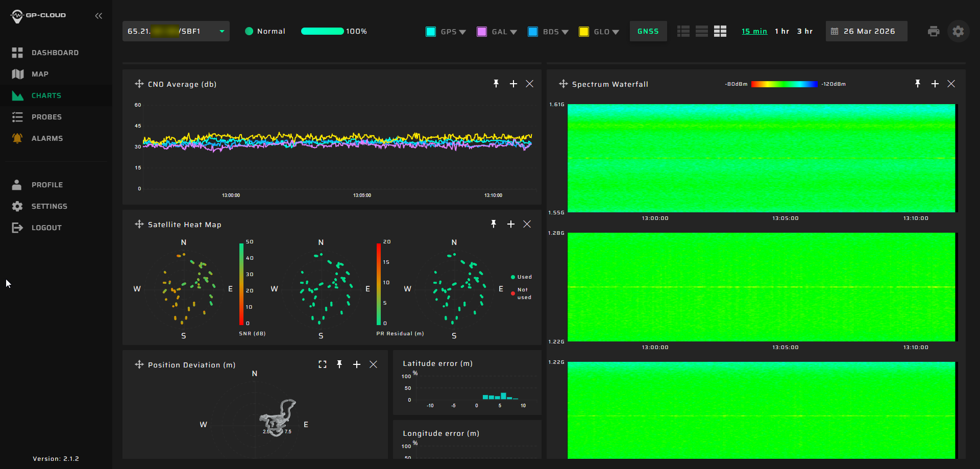The image size is (980, 469).
Task: Click the printer icon
Action: (x=934, y=32)
